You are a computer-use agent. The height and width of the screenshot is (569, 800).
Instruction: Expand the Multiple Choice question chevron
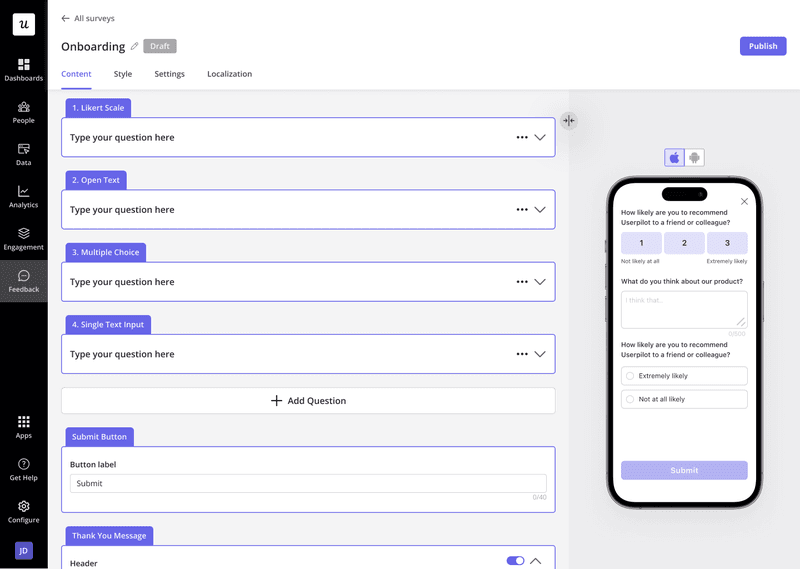(540, 282)
